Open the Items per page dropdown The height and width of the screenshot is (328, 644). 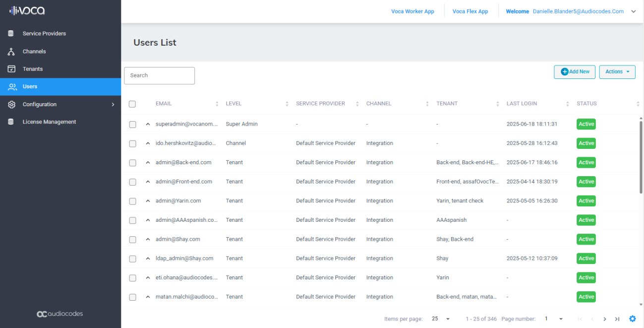(441, 319)
